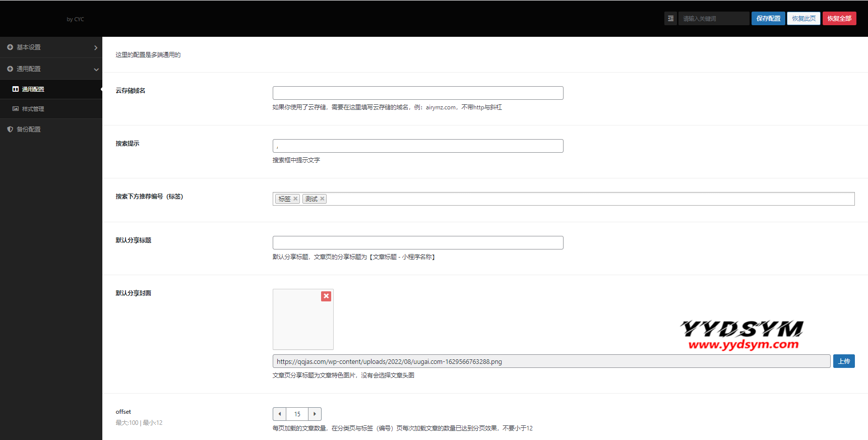Image resolution: width=868 pixels, height=440 pixels.
Task: Focus the keyword search box
Action: click(x=713, y=19)
